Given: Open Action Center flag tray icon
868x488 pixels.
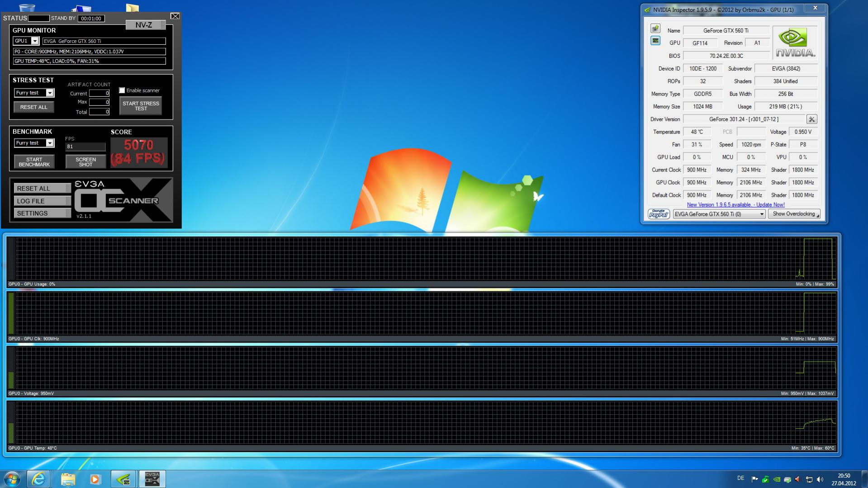Looking at the screenshot, I should (754, 479).
